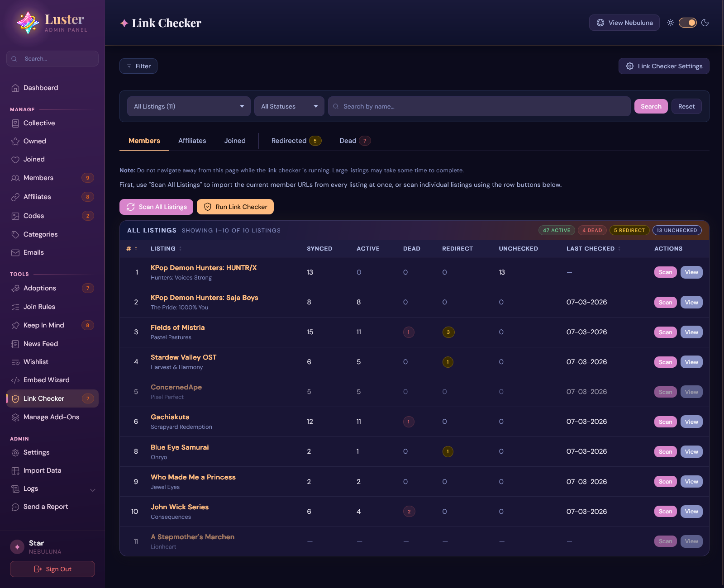Click the Embed Wizard code icon
Viewport: 724px width, 588px height.
click(x=15, y=380)
